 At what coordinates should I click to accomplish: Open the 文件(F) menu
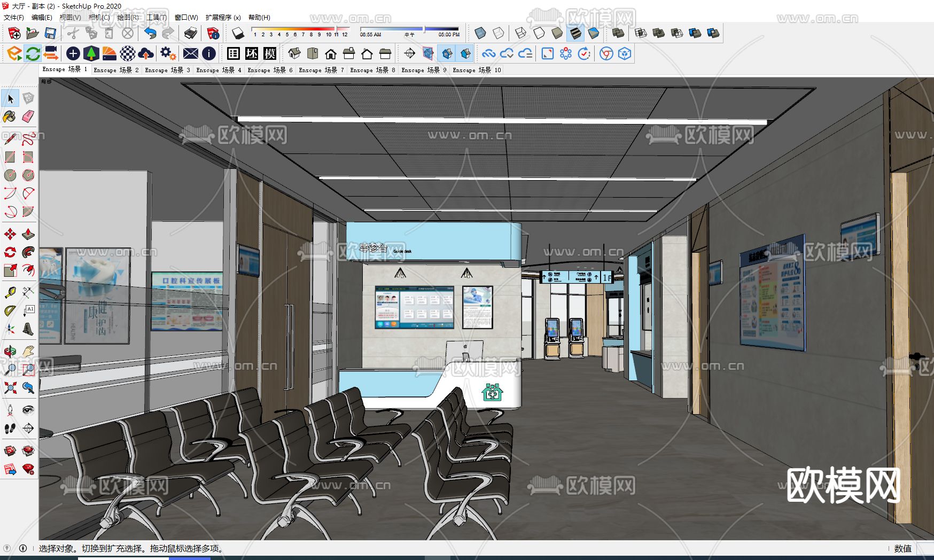pos(14,17)
